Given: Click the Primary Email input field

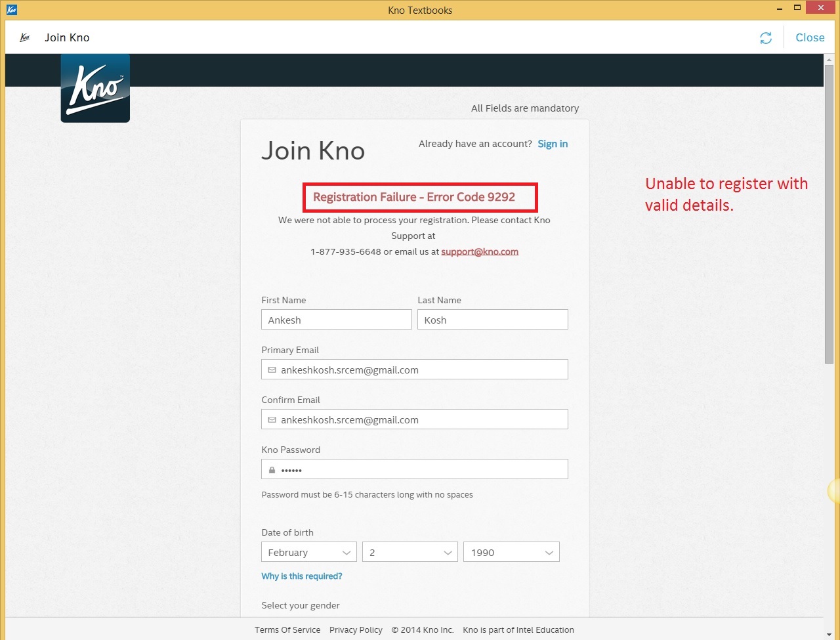Looking at the screenshot, I should coord(415,370).
